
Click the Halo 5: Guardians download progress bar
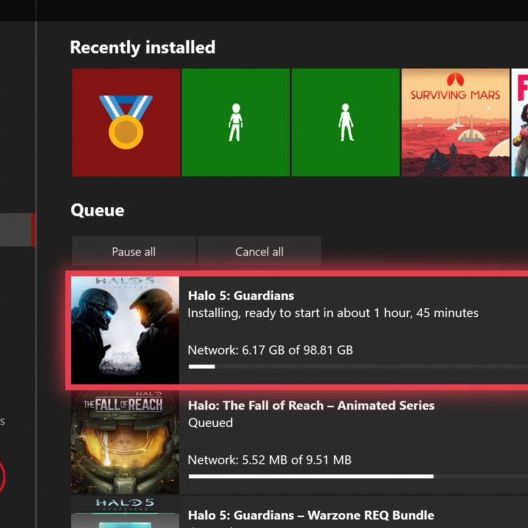pos(358,367)
